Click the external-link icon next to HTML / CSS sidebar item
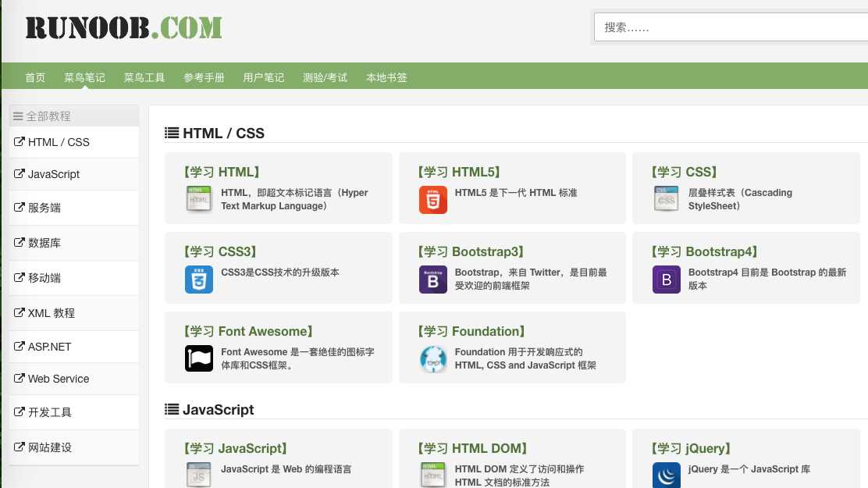This screenshot has height=488, width=868. 20,142
